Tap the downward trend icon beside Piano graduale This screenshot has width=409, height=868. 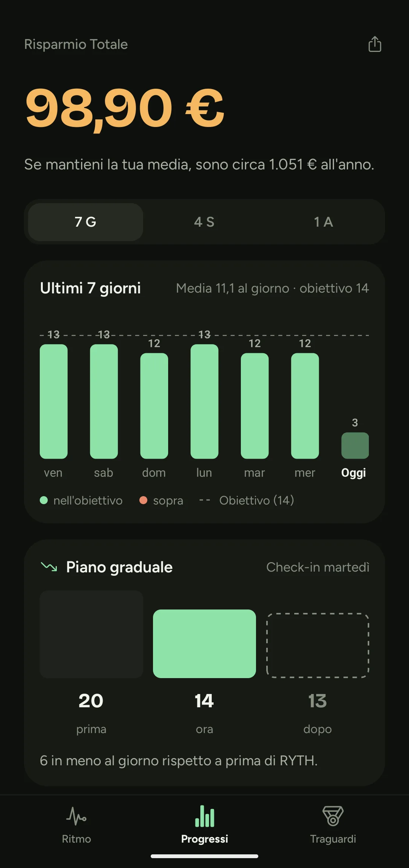(49, 567)
